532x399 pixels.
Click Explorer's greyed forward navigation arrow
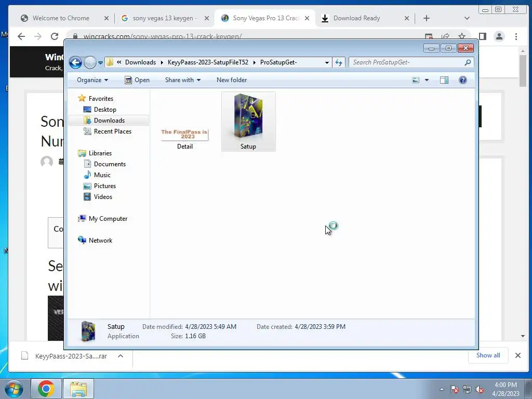(90, 62)
